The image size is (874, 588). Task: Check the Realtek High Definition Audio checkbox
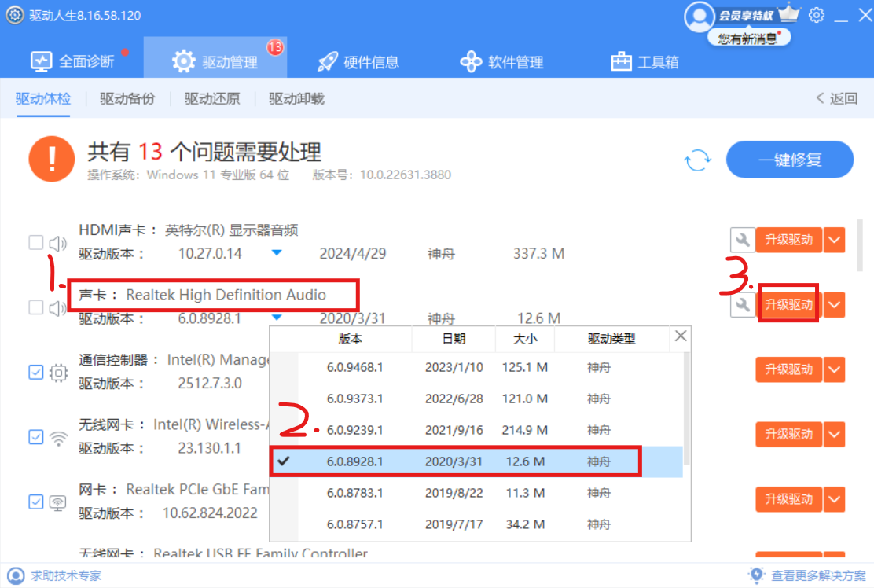35,307
